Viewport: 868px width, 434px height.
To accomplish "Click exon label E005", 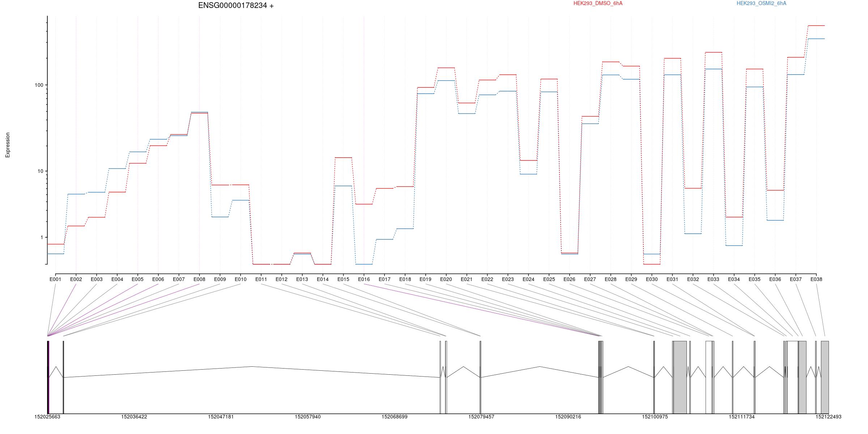I will click(x=137, y=279).
